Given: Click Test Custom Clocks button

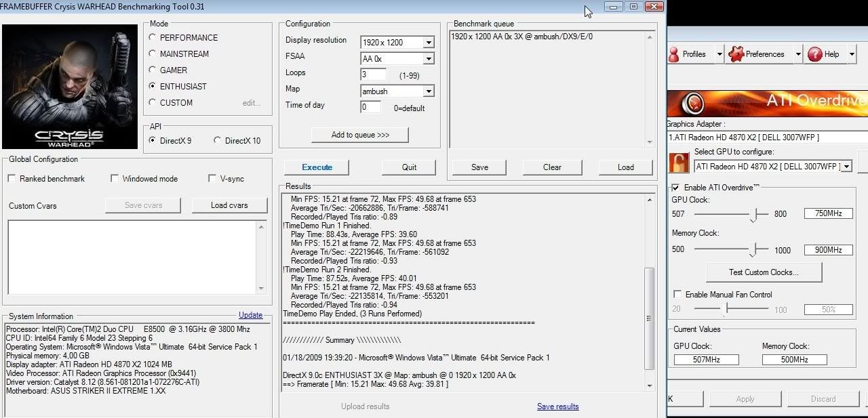Looking at the screenshot, I should pos(764,272).
